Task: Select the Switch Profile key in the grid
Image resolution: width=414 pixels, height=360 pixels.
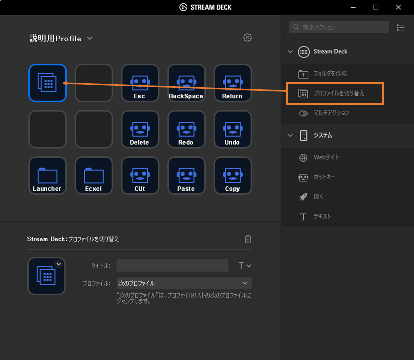Action: tap(48, 83)
